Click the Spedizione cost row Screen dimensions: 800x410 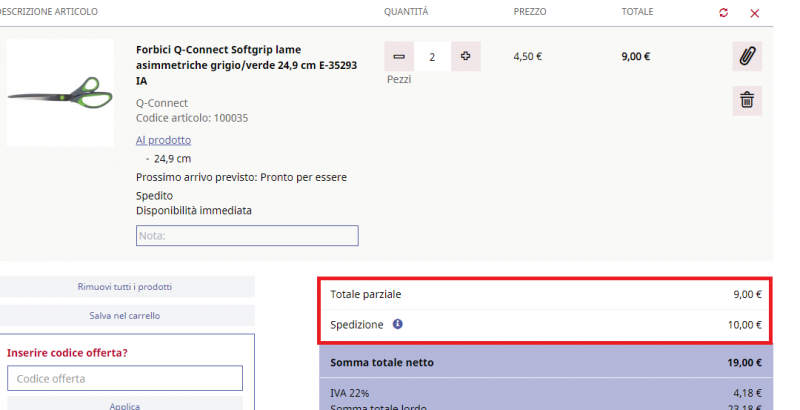coord(546,325)
